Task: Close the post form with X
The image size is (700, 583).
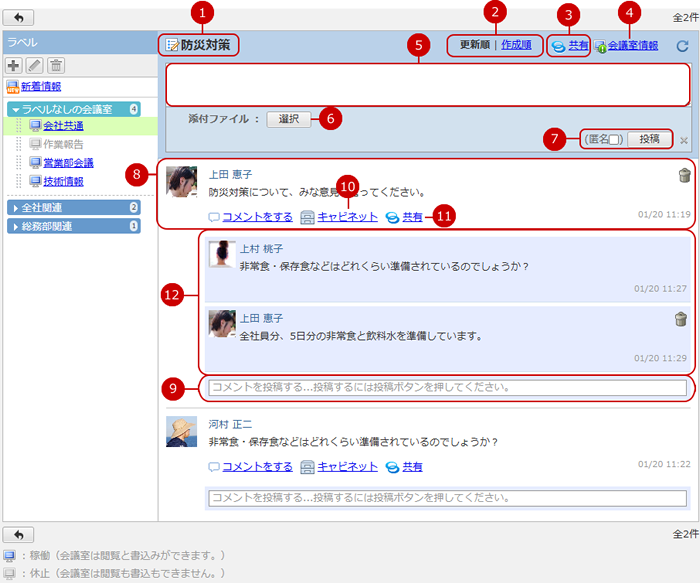Action: [x=683, y=141]
